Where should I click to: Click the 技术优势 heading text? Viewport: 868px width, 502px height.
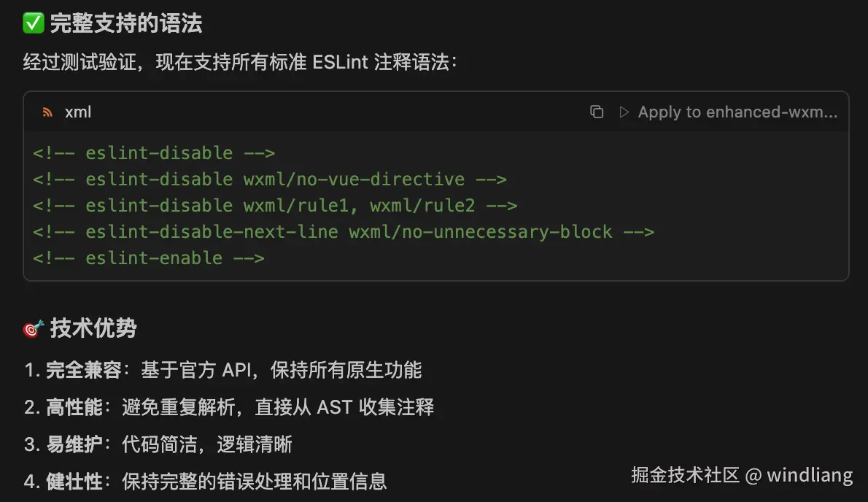(93, 329)
